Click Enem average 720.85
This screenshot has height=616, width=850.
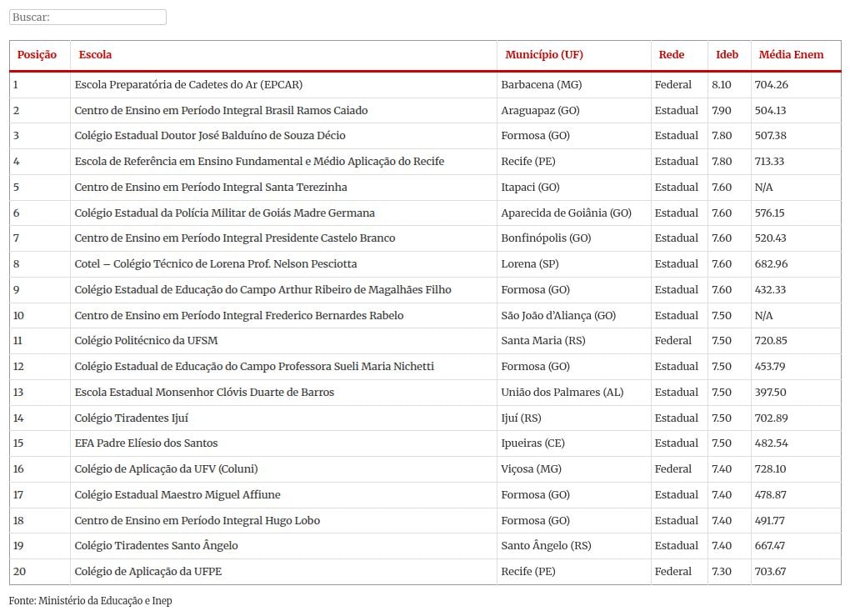point(771,341)
